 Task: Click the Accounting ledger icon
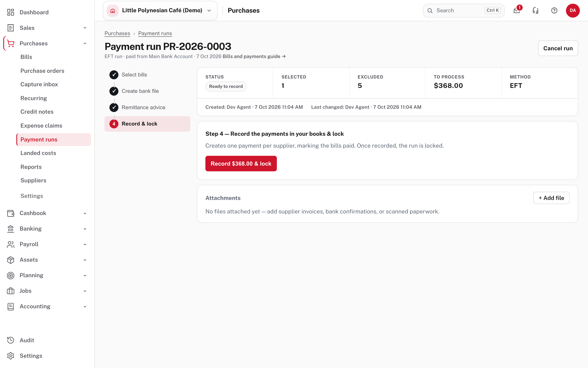point(10,306)
